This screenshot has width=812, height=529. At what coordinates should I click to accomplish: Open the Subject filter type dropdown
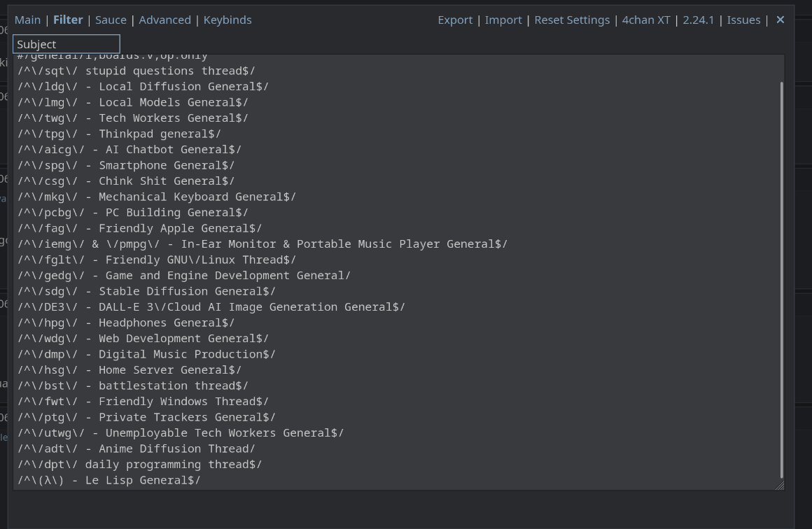point(66,44)
